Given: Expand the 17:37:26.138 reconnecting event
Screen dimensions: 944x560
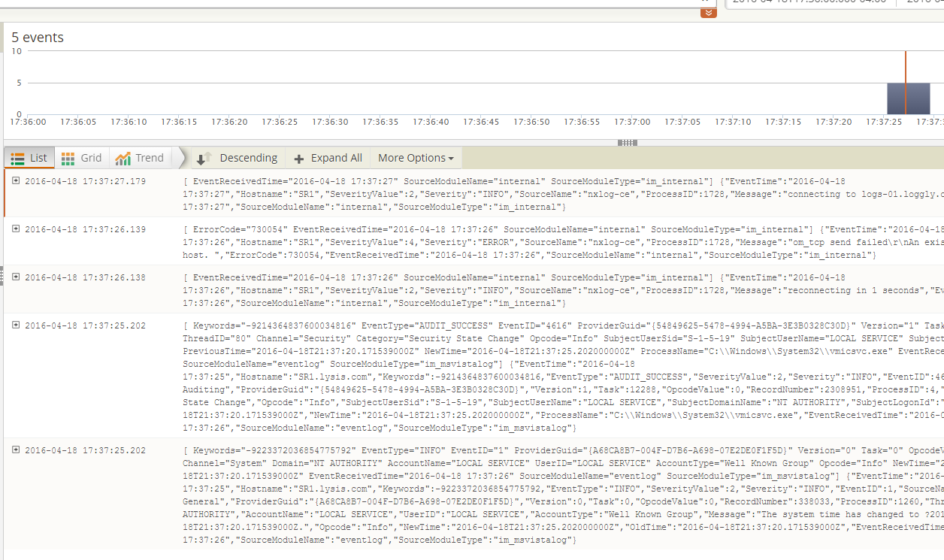Looking at the screenshot, I should click(x=16, y=277).
